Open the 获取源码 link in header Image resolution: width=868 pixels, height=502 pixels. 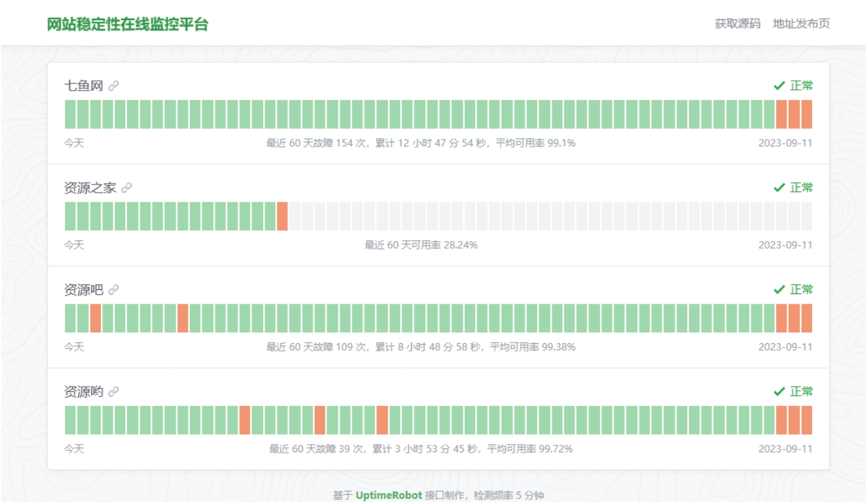[737, 23]
